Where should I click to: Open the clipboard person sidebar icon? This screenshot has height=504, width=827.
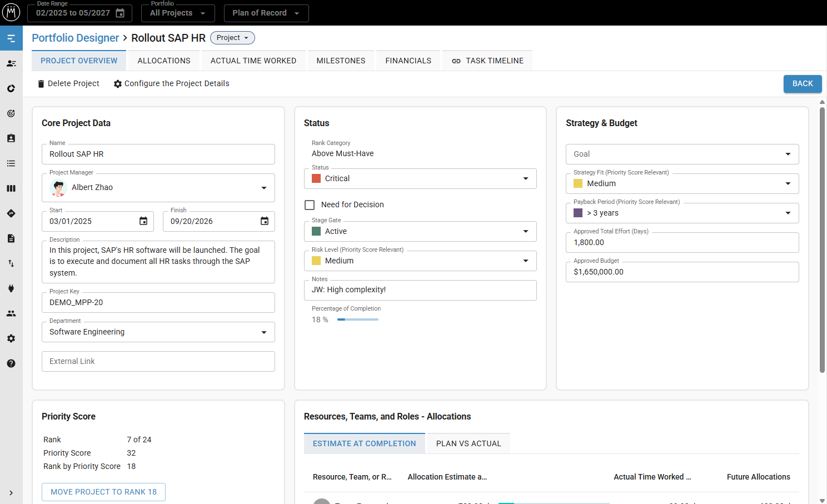pos(11,138)
